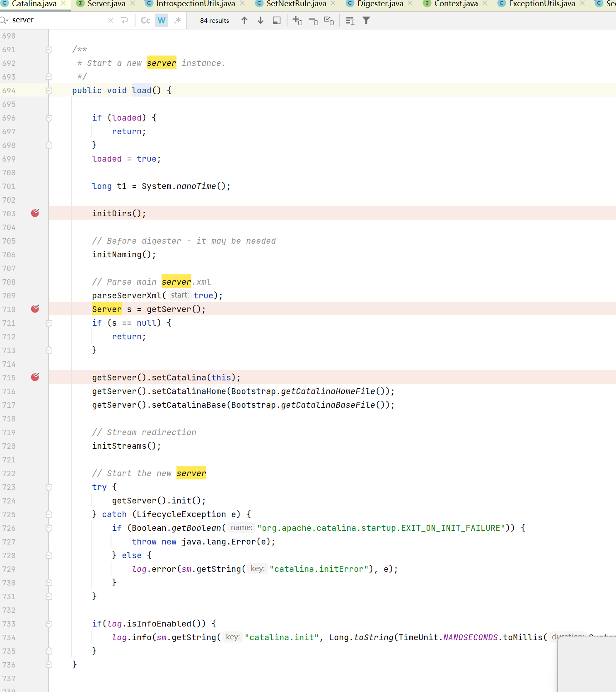This screenshot has width=616, height=692.
Task: Unselect occurrence icon
Action: [x=314, y=20]
